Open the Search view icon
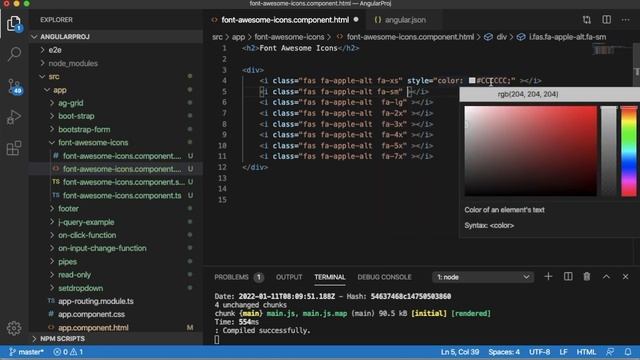This screenshot has width=640, height=360. tap(14, 54)
